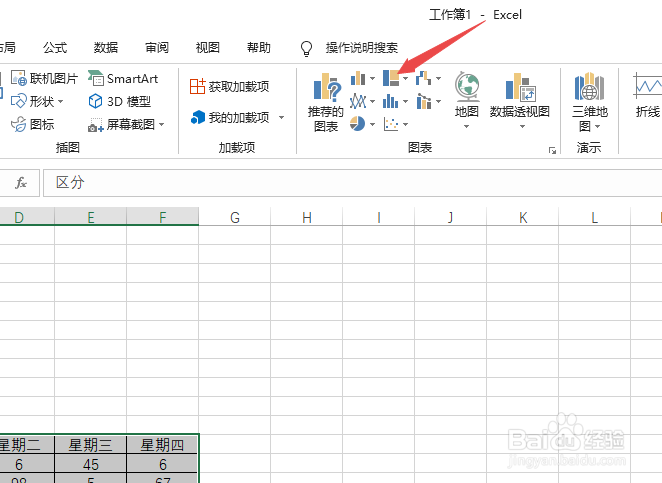This screenshot has height=483, width=662.
Task: Open Get Add-ins (获取加载项)
Action: (230, 87)
